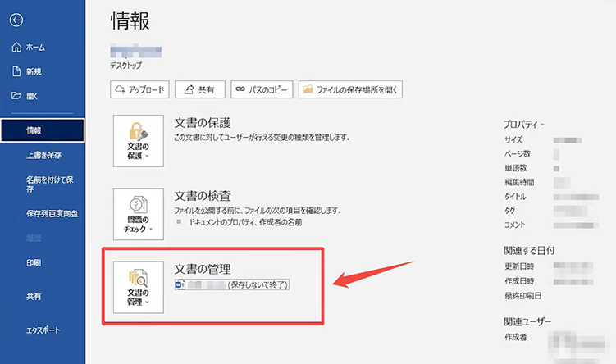
Task: Click the サイズ property label
Action: click(x=513, y=140)
